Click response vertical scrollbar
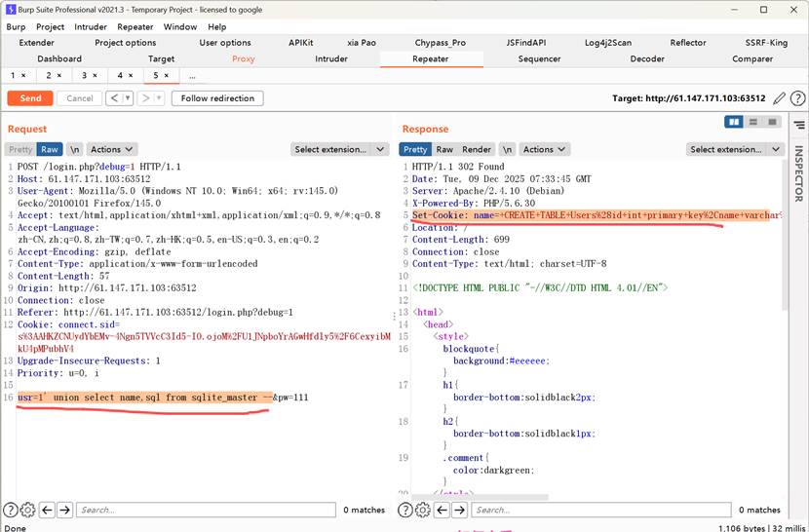 pyautogui.click(x=785, y=235)
